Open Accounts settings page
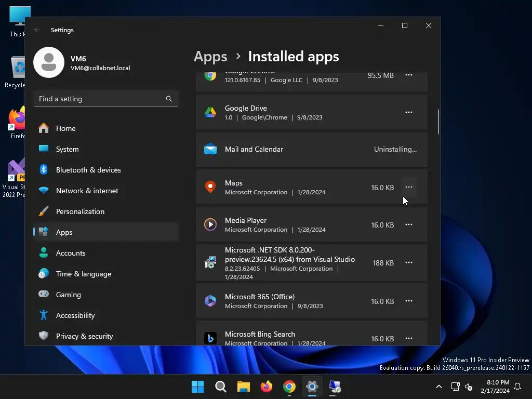The image size is (532, 399). (106, 253)
